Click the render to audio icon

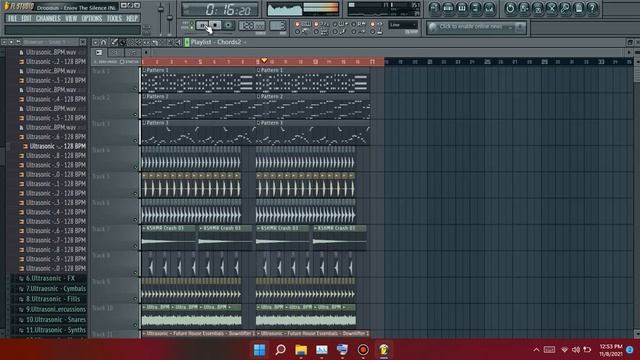click(538, 8)
